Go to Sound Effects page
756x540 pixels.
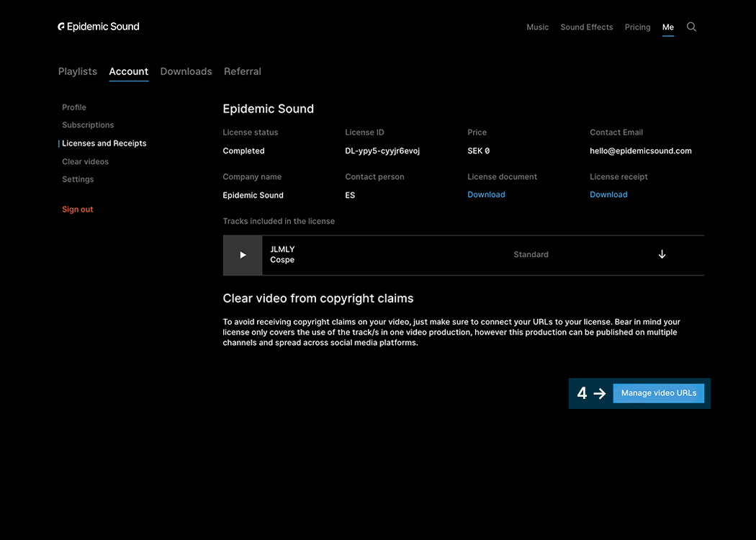[586, 27]
